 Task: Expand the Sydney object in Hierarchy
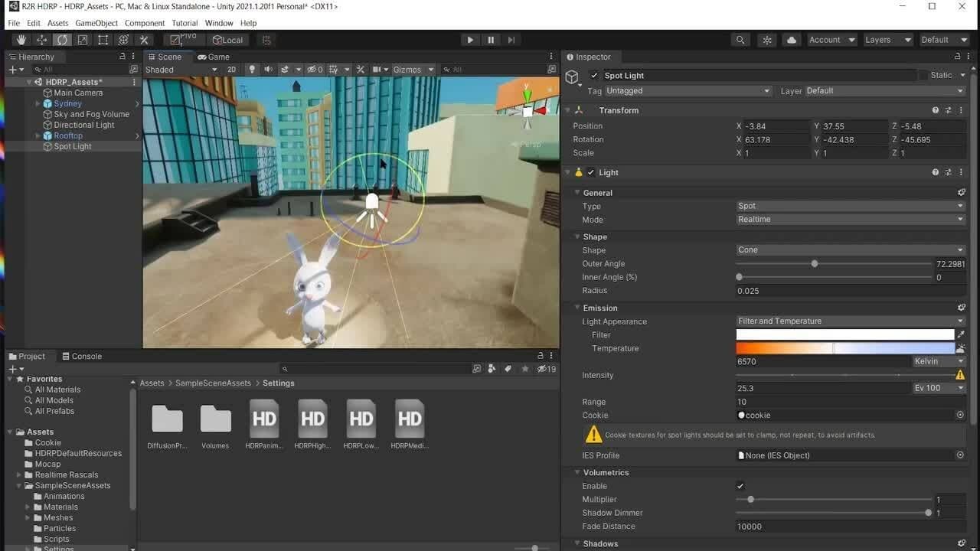pos(38,103)
